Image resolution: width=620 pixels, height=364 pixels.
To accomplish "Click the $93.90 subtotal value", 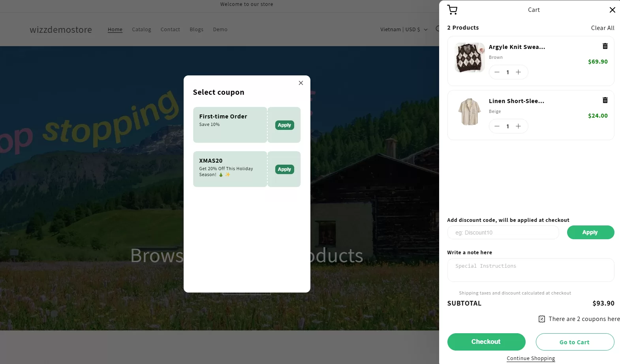I will 603,303.
